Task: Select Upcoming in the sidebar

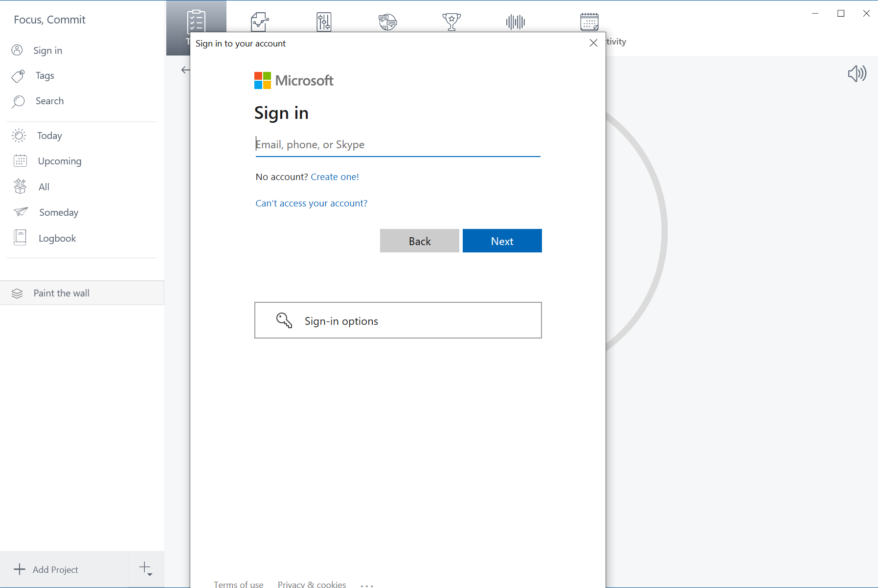Action: coord(59,161)
